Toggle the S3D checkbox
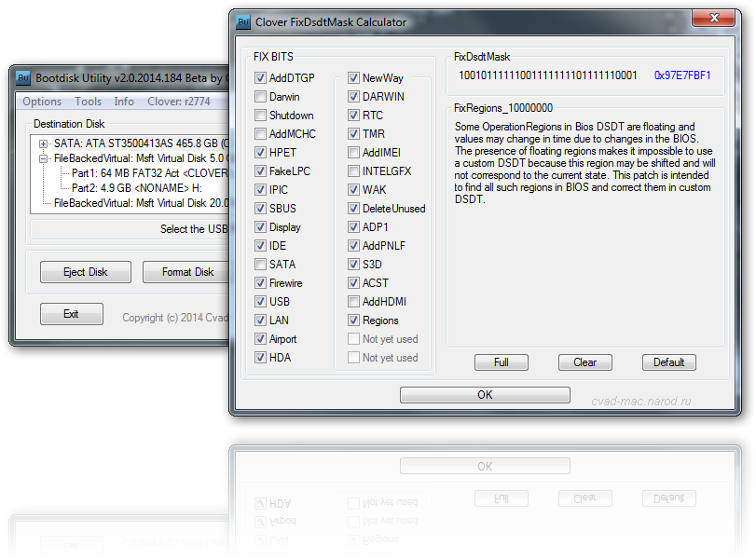 point(353,264)
